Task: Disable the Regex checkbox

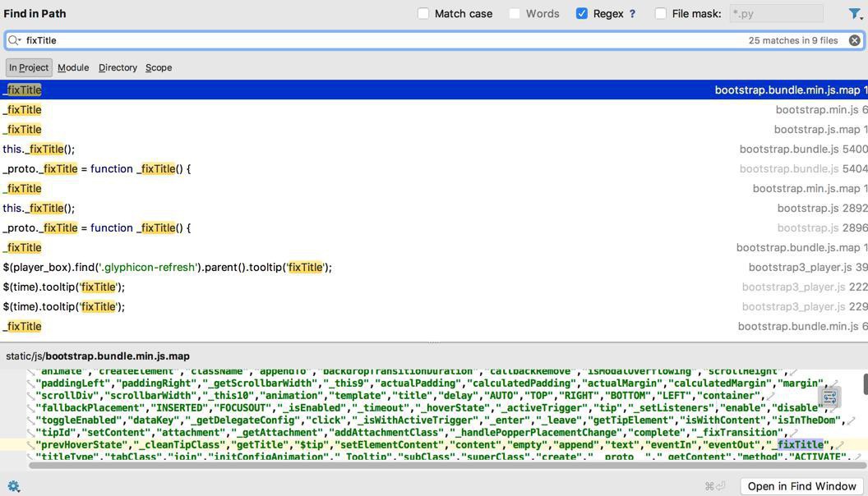Action: pyautogui.click(x=582, y=14)
